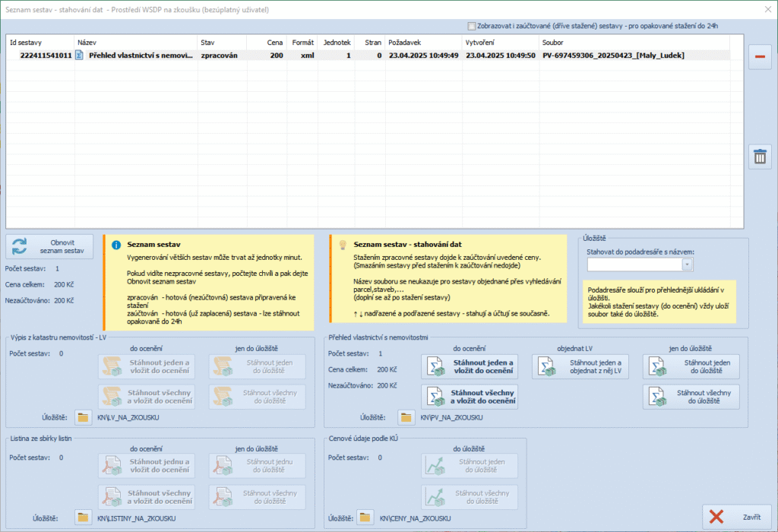Open KN\LISTINY_NA_ZKOUSKU storage folder icon
Image resolution: width=778 pixels, height=532 pixels.
tap(83, 518)
